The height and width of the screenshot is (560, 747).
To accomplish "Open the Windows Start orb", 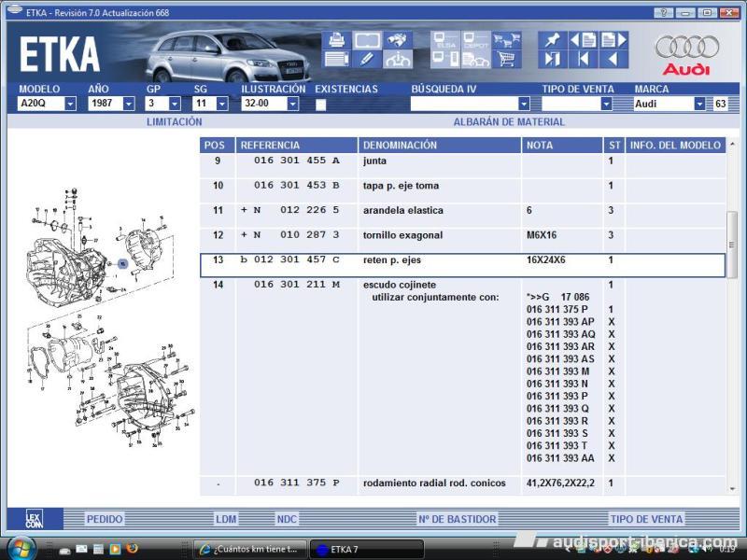I will 21,548.
